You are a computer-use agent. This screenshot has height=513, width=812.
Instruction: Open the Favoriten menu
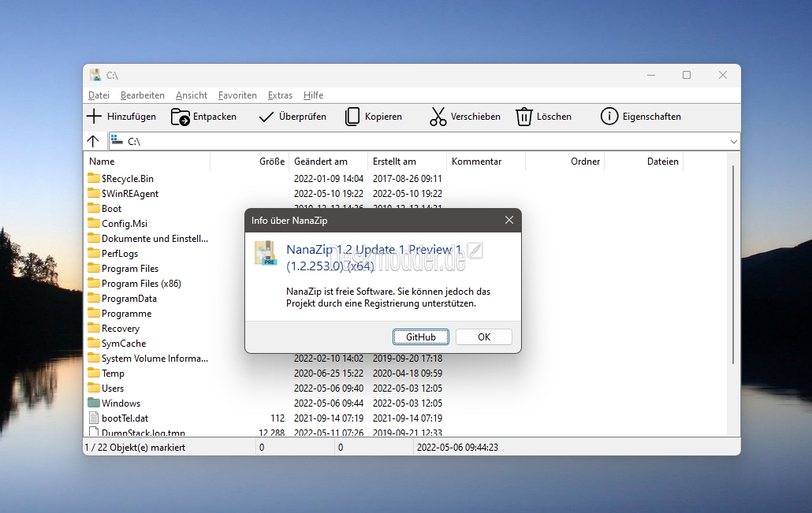pos(237,95)
